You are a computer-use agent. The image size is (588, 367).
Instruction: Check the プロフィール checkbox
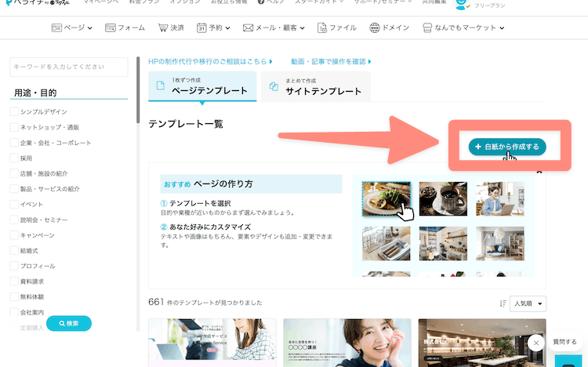tap(14, 266)
